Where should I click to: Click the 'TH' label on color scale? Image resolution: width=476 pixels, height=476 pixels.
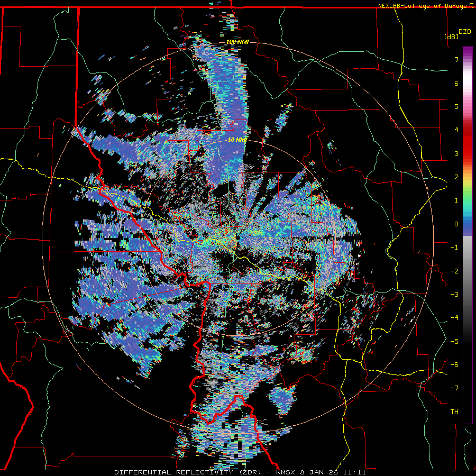[x=454, y=412]
